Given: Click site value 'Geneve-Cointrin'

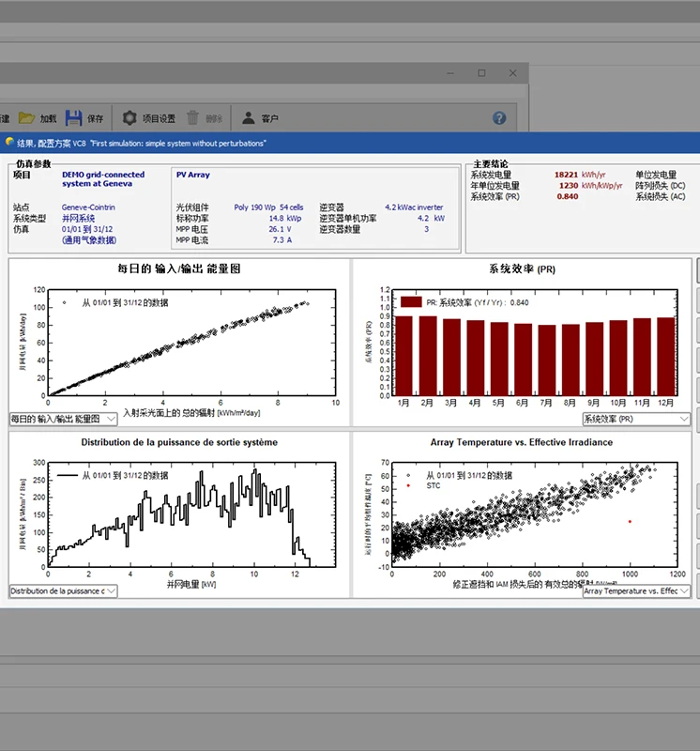Looking at the screenshot, I should [x=88, y=207].
